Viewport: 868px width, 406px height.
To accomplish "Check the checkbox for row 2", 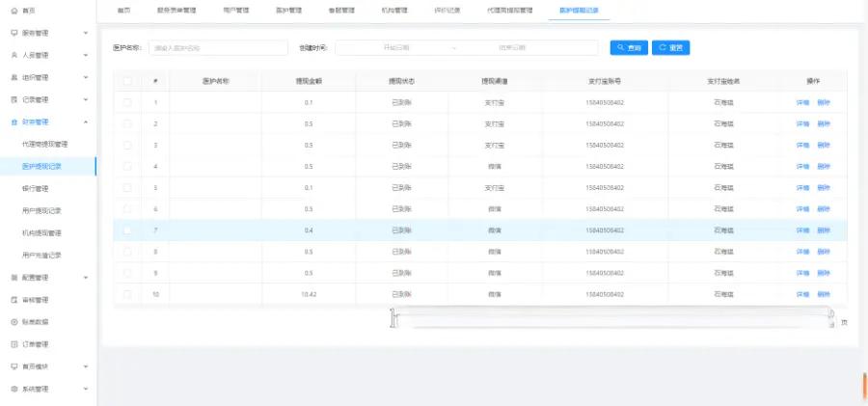I will pyautogui.click(x=127, y=123).
